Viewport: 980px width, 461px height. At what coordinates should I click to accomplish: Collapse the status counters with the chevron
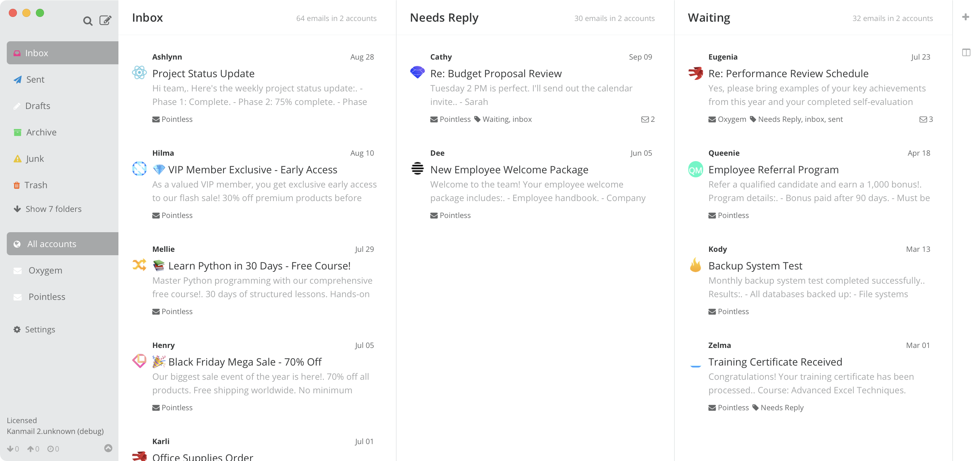pos(108,448)
